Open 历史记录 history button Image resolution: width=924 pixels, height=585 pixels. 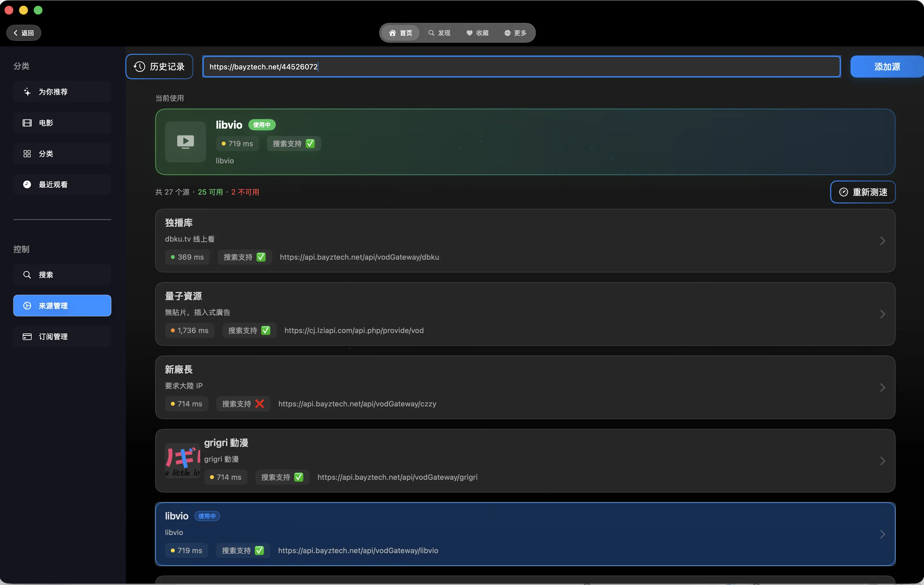tap(159, 67)
